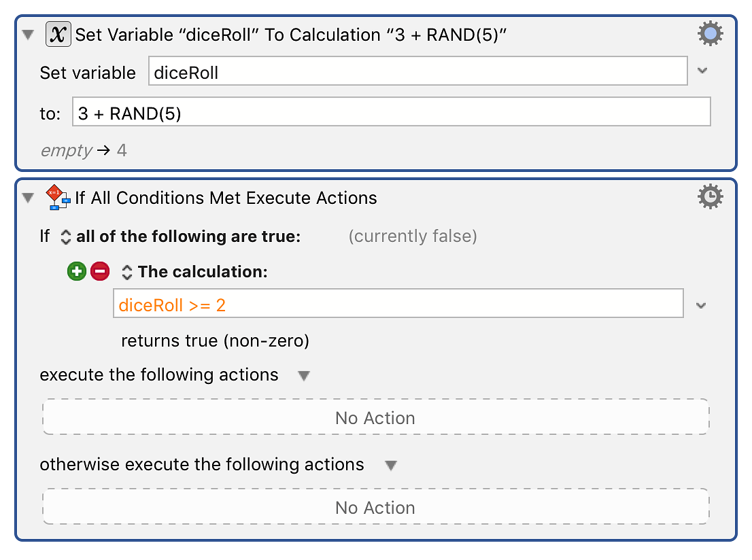The width and height of the screenshot is (752, 560).
Task: Collapse the Set Variable action
Action: click(29, 35)
